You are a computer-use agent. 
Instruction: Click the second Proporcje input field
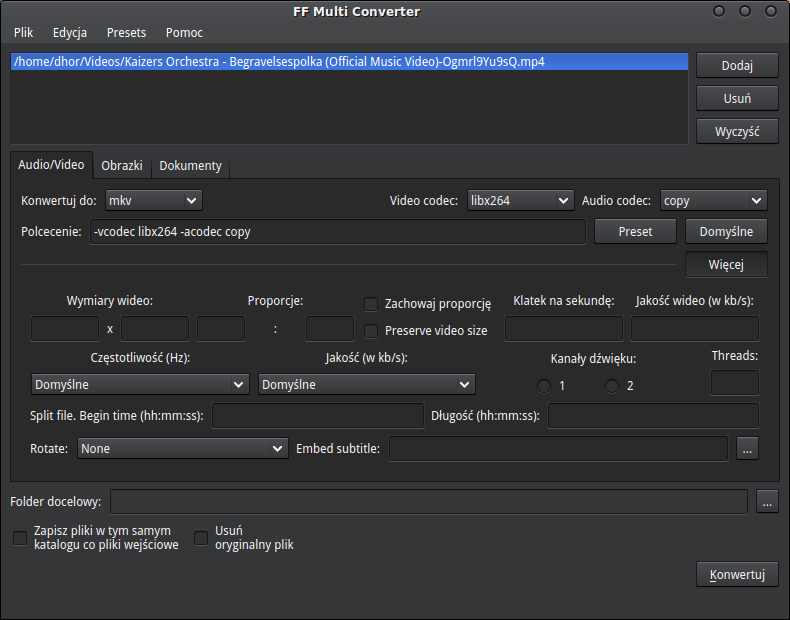click(x=330, y=329)
